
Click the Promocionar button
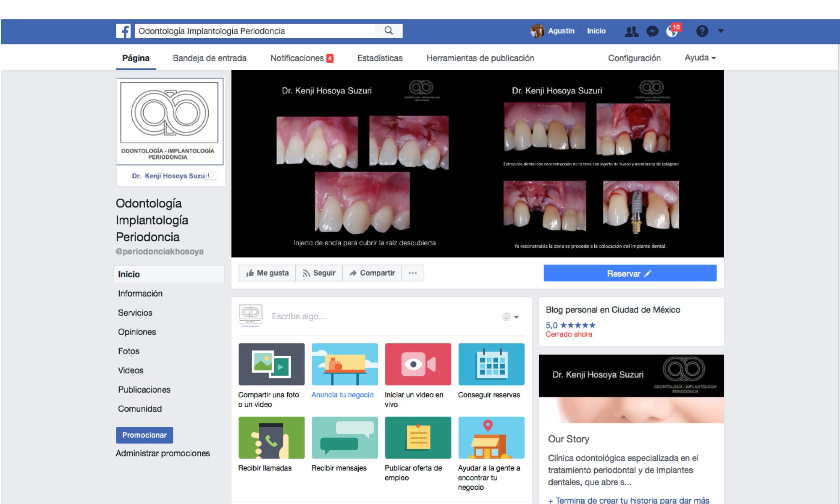tap(144, 435)
